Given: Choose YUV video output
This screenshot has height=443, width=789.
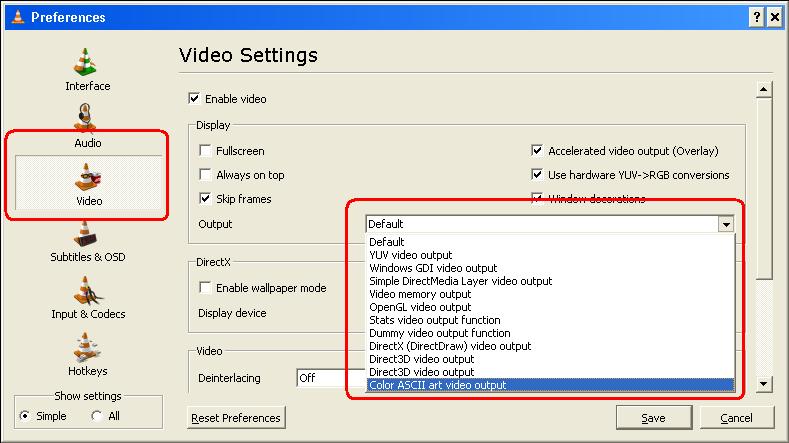Looking at the screenshot, I should click(550, 255).
